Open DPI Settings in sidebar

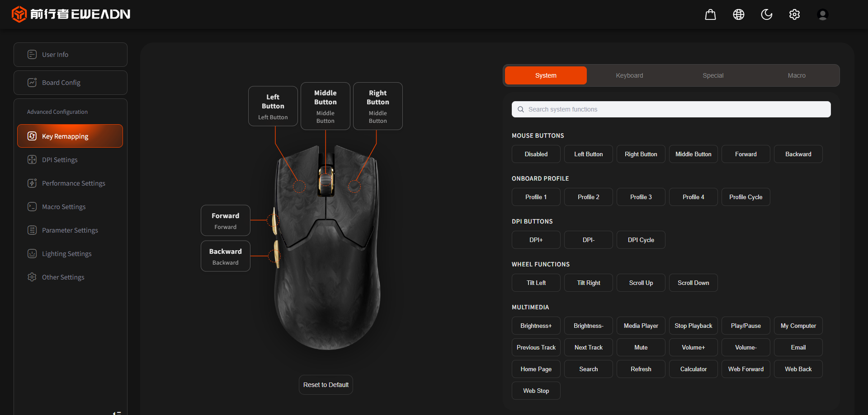pos(60,160)
